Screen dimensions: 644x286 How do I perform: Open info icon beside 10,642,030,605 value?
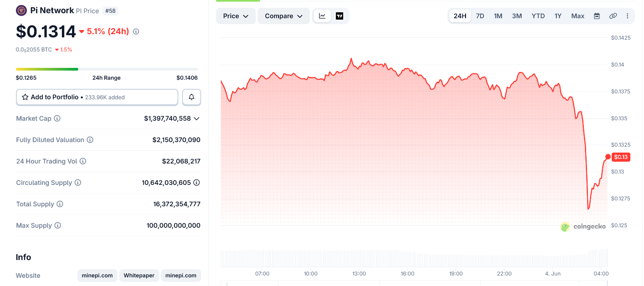tap(197, 183)
